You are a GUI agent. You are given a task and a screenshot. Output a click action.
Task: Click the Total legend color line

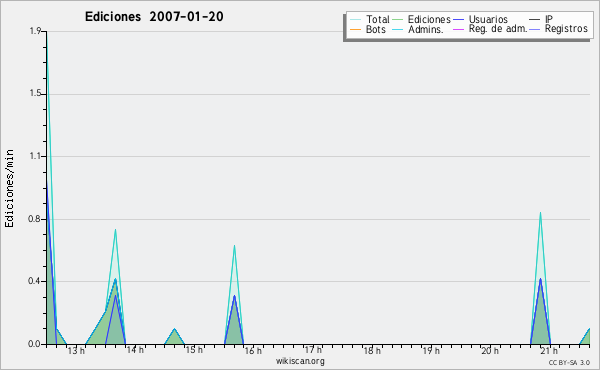355,20
